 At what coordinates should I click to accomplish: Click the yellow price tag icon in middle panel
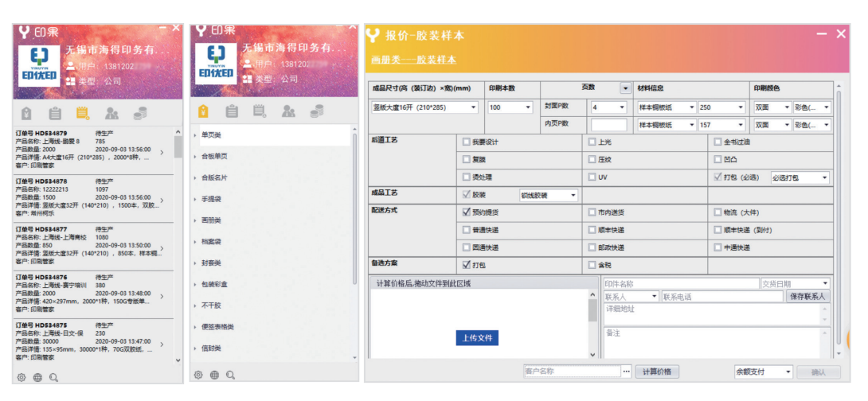pos(203,111)
